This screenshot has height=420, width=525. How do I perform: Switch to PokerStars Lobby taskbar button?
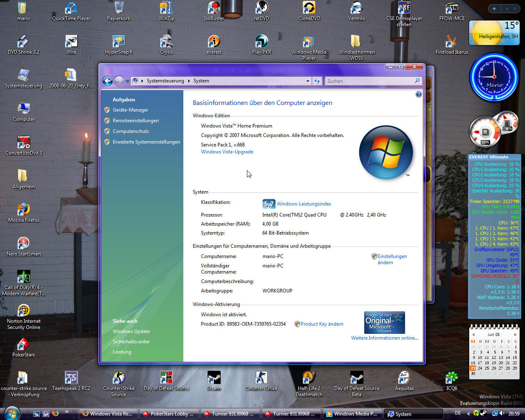(169, 414)
